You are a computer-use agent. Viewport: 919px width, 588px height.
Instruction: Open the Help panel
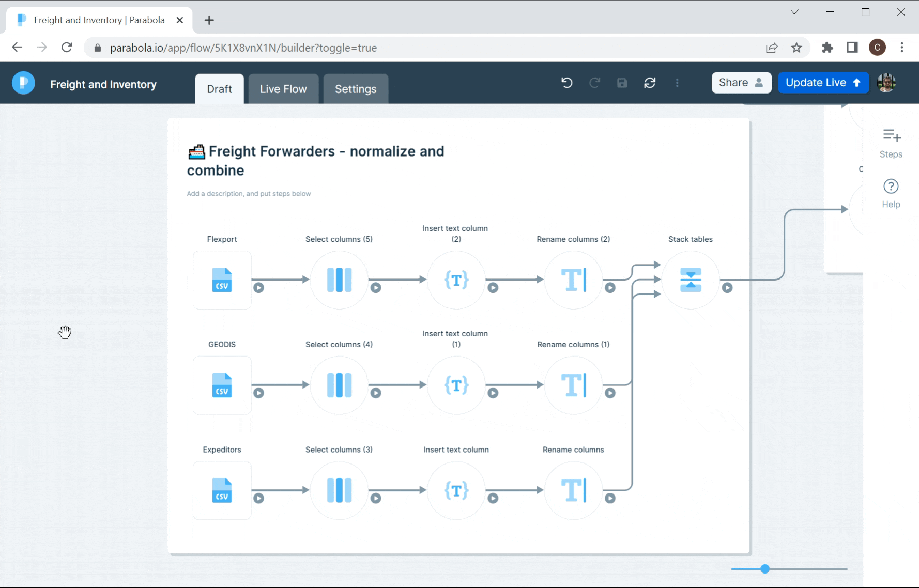tap(891, 193)
